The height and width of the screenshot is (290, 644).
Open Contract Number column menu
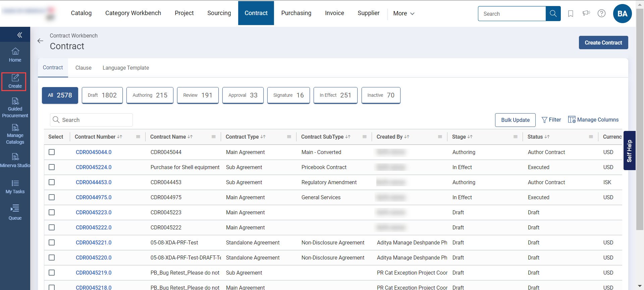coord(138,137)
